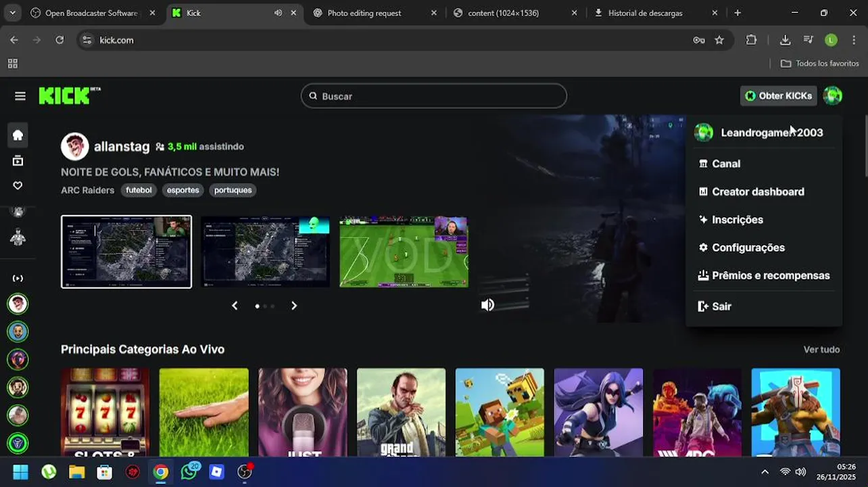Screen dimensions: 868x487
Task: Open Todos los favoritos bookmarks folder
Action: click(819, 63)
